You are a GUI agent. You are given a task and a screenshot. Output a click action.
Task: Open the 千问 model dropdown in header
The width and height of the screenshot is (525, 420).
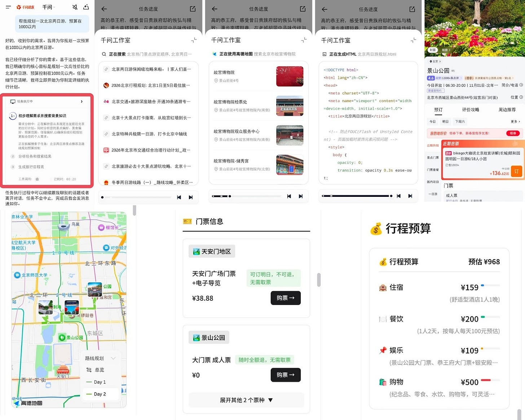(x=49, y=7)
